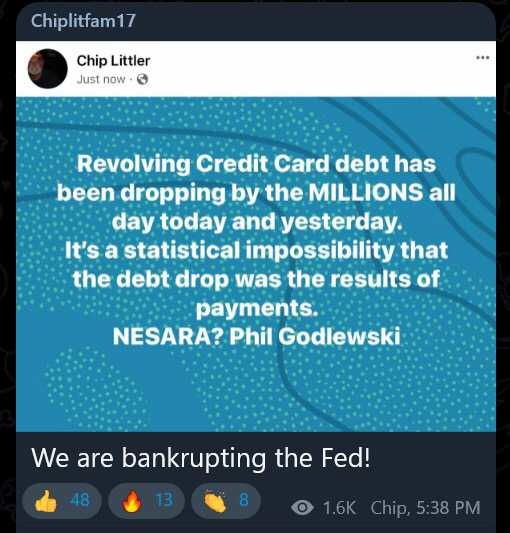Open the Chiplitfam17 channel name
510x533 pixels.
point(83,20)
